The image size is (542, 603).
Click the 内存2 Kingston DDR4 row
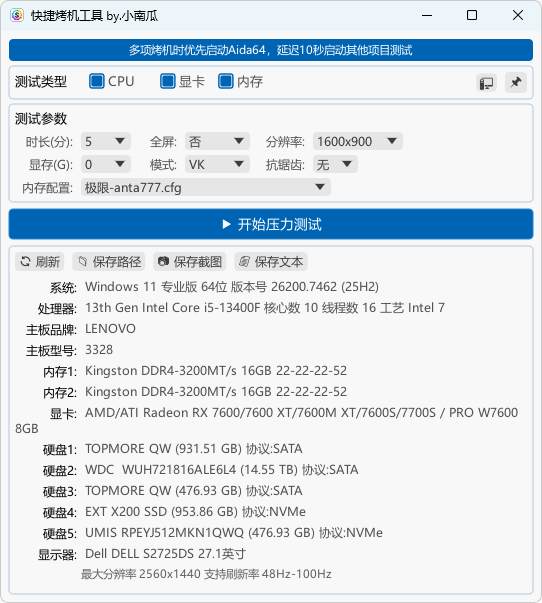195,392
